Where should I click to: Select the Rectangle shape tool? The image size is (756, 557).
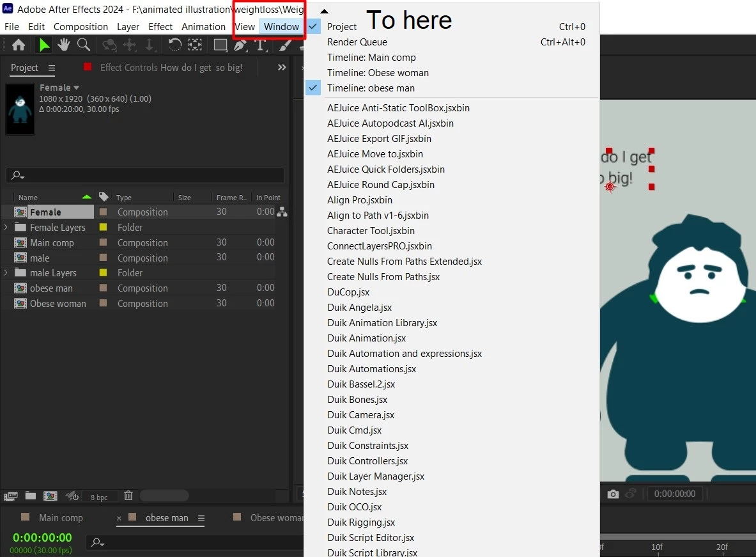pos(220,45)
